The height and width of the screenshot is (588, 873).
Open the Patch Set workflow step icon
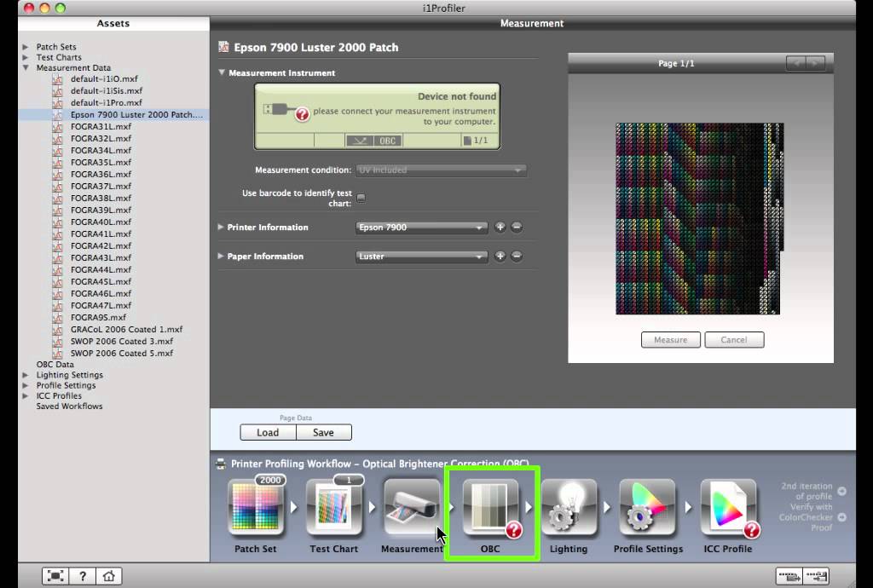(256, 507)
